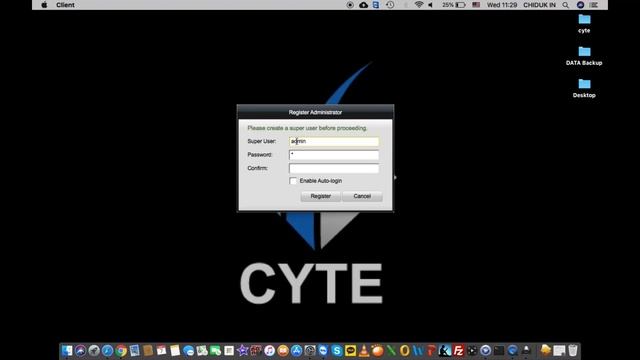The height and width of the screenshot is (360, 640).
Task: Open the Desktop folder icon
Action: (x=584, y=89)
